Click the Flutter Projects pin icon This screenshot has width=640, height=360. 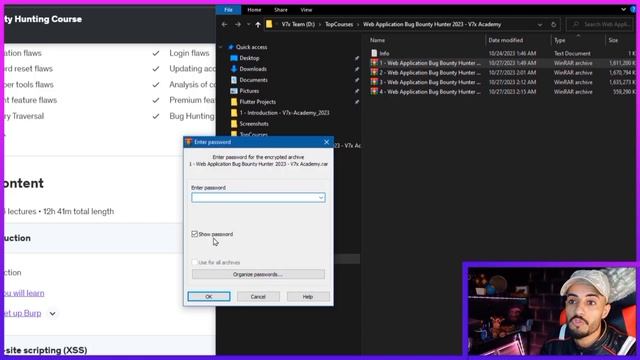357,102
